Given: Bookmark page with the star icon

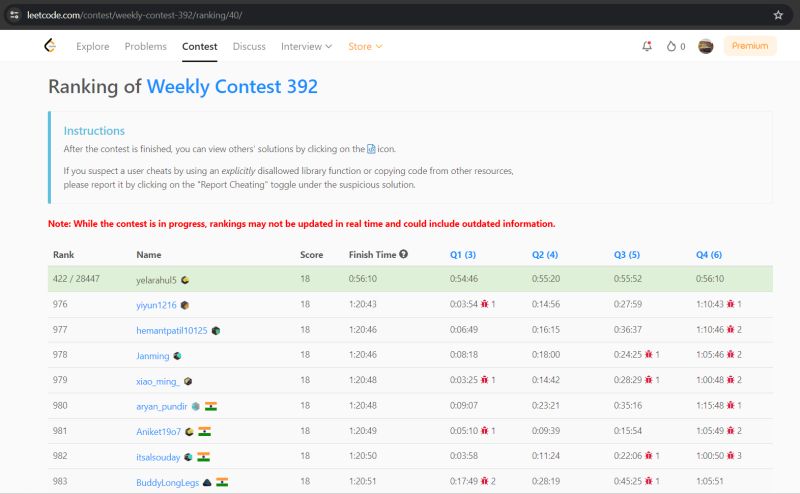Looking at the screenshot, I should [x=778, y=15].
